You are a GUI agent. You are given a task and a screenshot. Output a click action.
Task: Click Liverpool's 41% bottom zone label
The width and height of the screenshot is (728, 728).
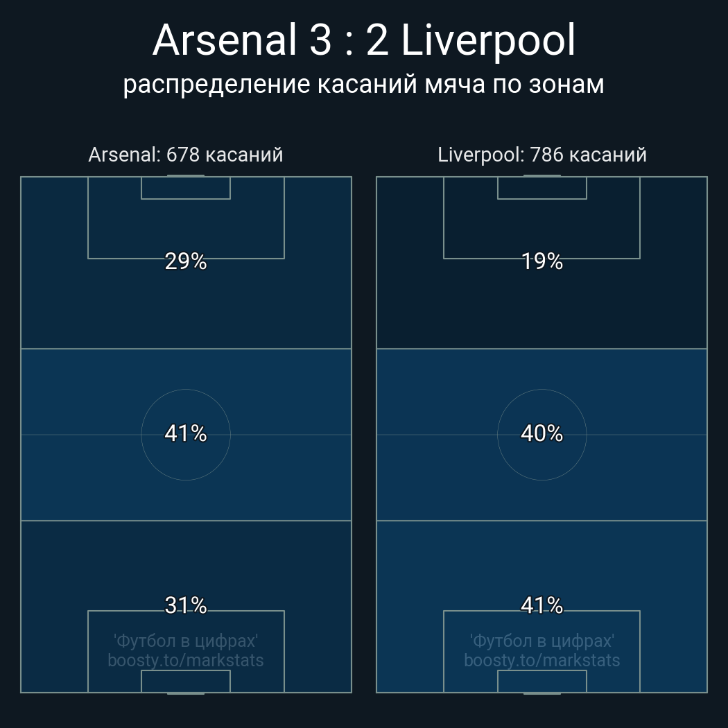542,605
